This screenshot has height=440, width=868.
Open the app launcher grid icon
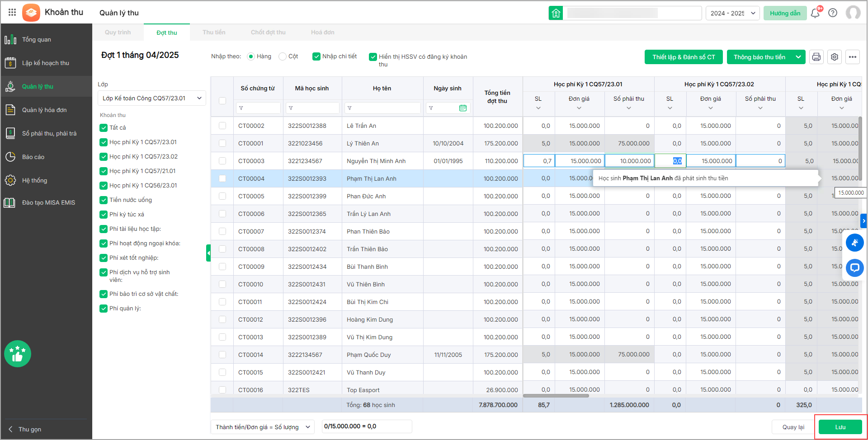point(12,13)
